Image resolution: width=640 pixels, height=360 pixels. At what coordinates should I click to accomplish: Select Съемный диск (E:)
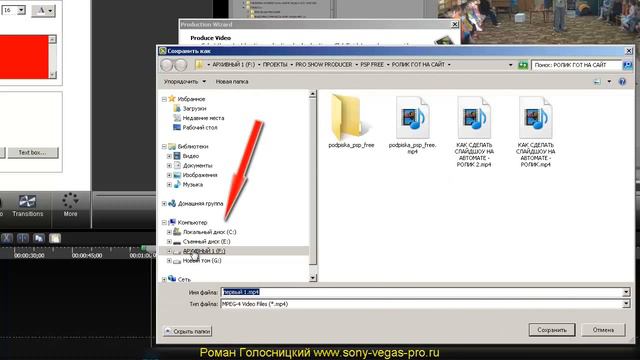point(207,241)
